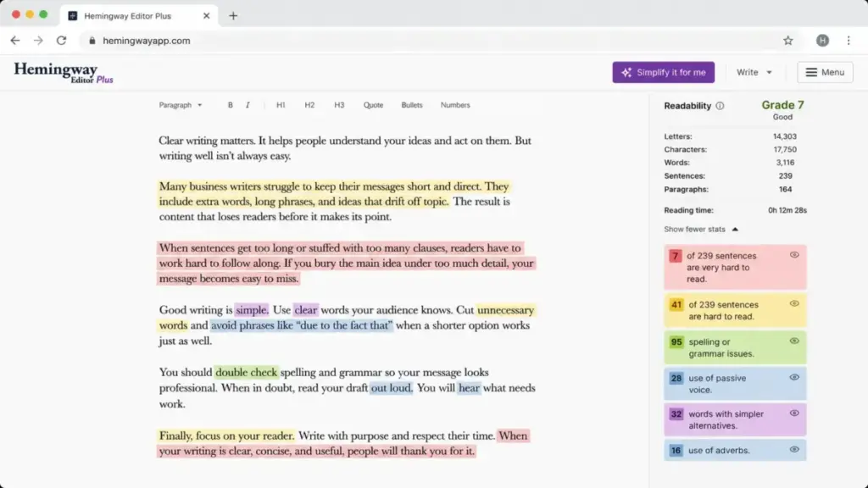This screenshot has width=868, height=488.
Task: Apply italic formatting with I
Action: (248, 105)
